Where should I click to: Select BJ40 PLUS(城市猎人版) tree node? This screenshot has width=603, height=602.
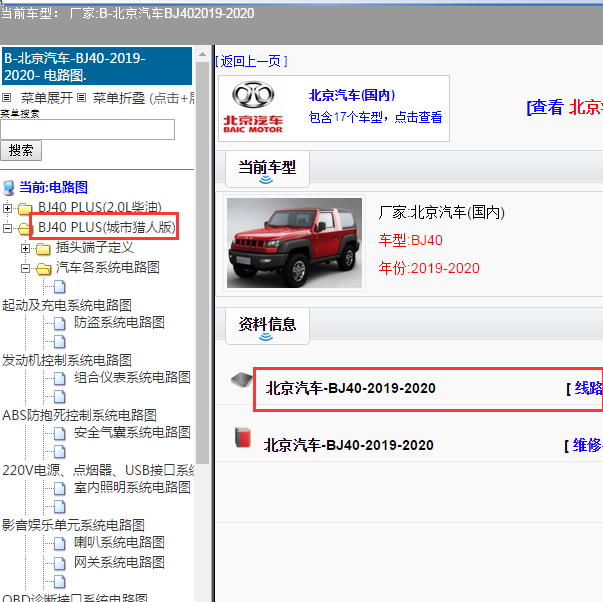(107, 227)
